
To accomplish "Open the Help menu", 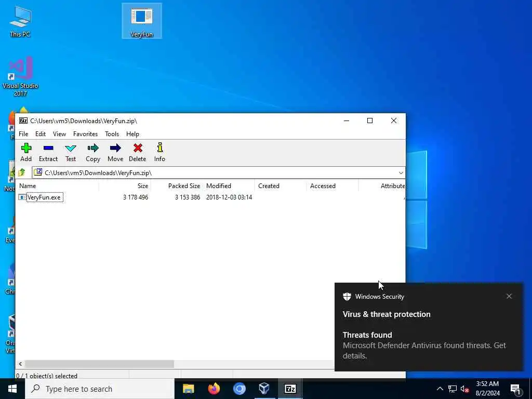I will point(132,134).
